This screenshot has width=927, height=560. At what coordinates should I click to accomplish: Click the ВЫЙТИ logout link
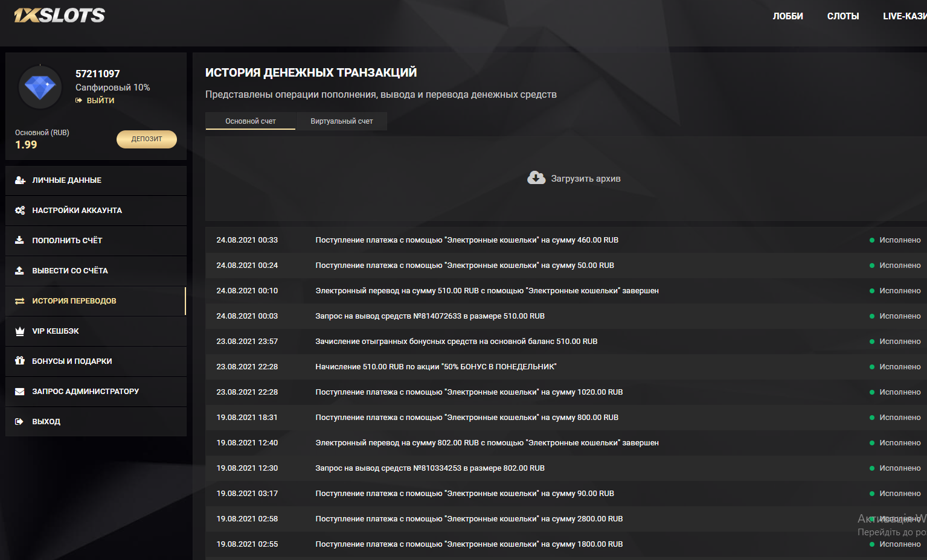click(100, 101)
